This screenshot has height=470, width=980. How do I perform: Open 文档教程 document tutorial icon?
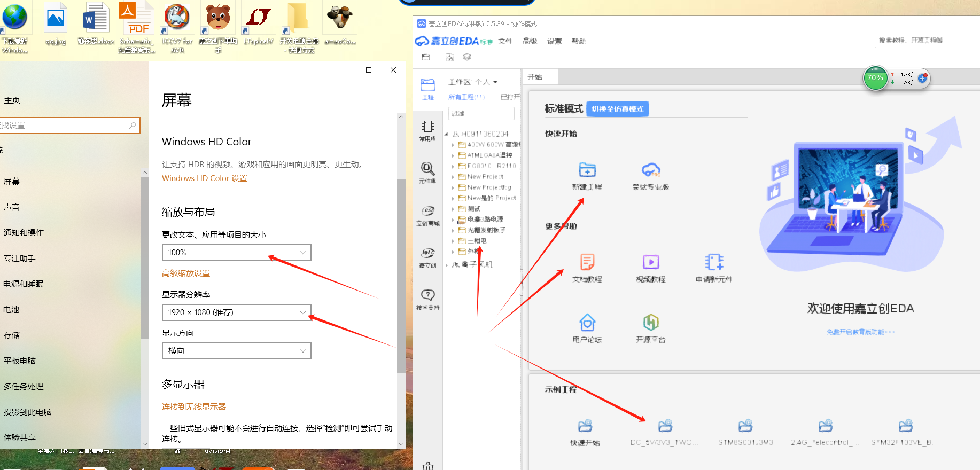587,262
